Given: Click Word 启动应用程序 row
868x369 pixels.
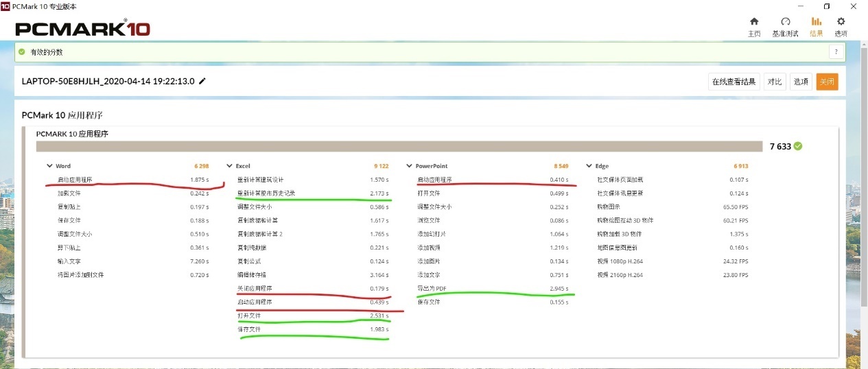Looking at the screenshot, I should pos(133,180).
